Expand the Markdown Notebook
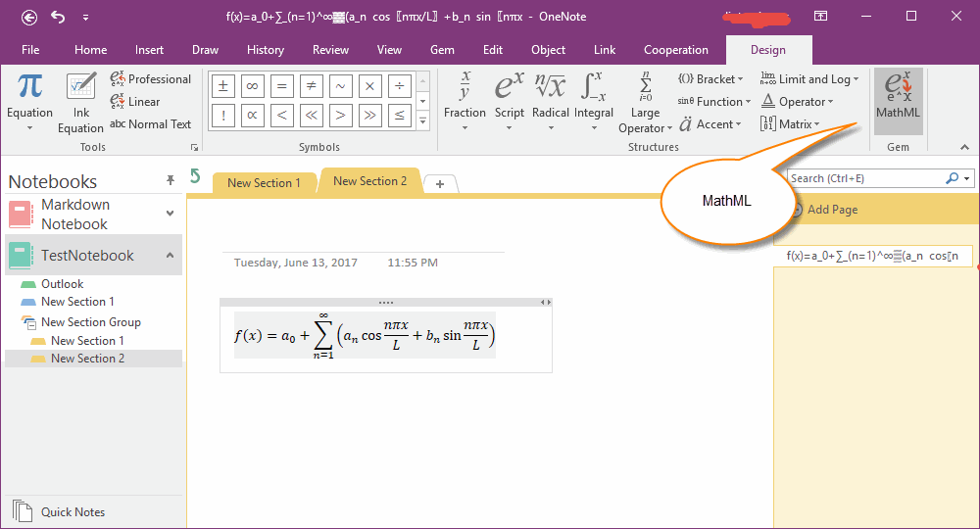 click(x=170, y=214)
